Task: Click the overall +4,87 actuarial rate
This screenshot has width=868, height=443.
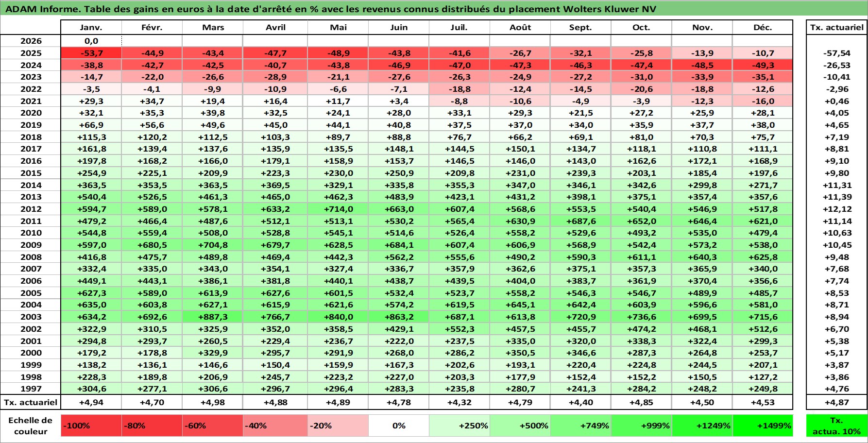Action: (x=837, y=402)
